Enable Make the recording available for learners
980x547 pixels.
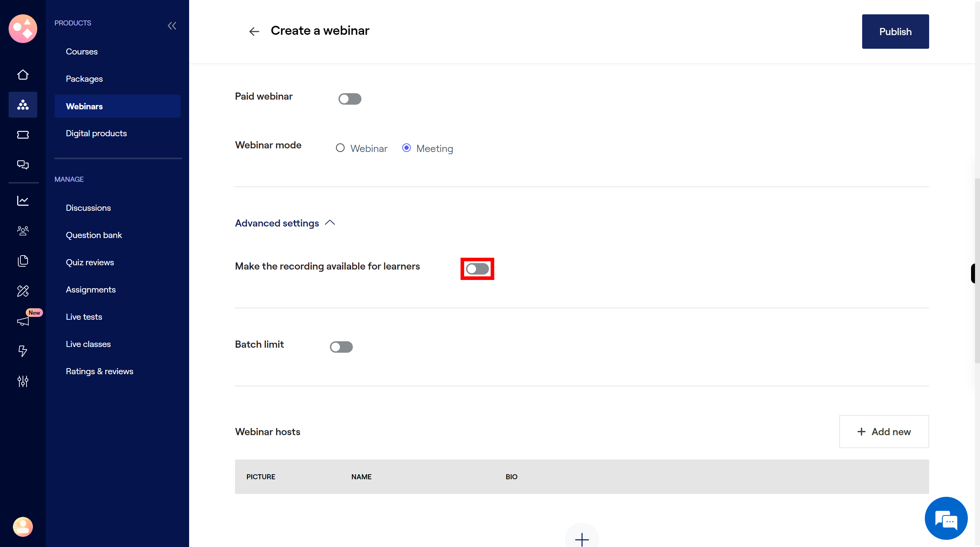coord(477,268)
